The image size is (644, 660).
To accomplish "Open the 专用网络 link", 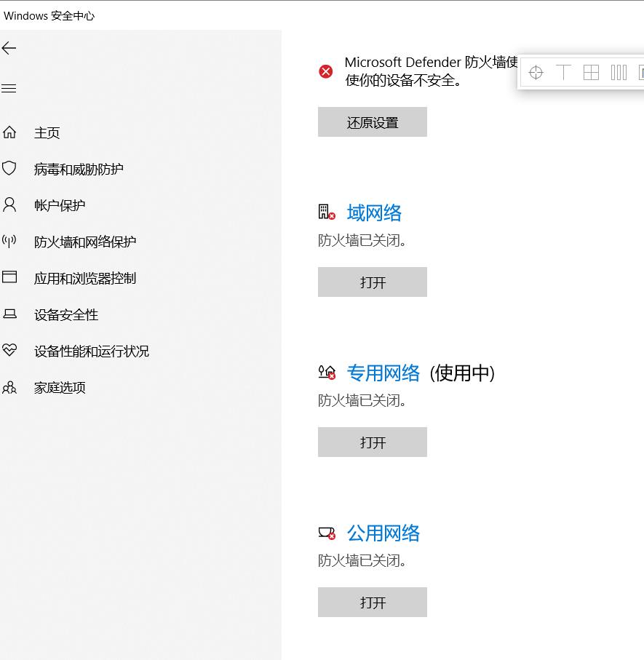I will point(383,373).
